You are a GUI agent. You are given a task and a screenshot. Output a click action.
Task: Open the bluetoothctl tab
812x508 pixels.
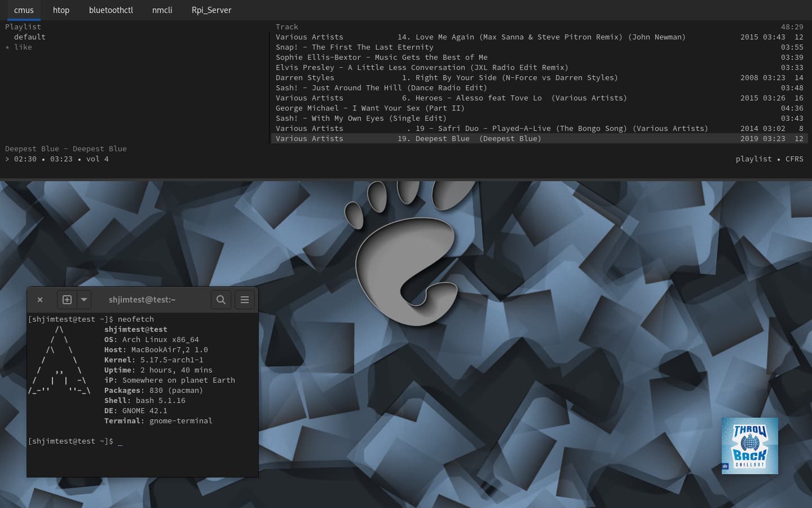point(111,10)
